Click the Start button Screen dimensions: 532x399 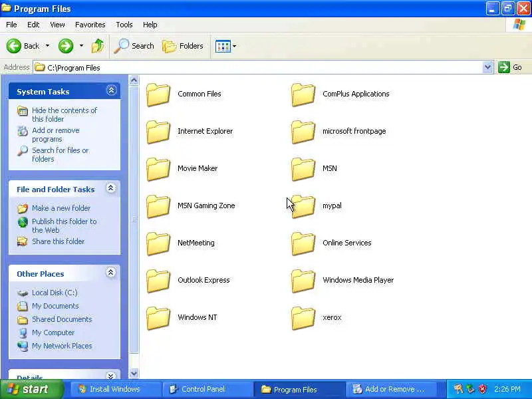31,389
